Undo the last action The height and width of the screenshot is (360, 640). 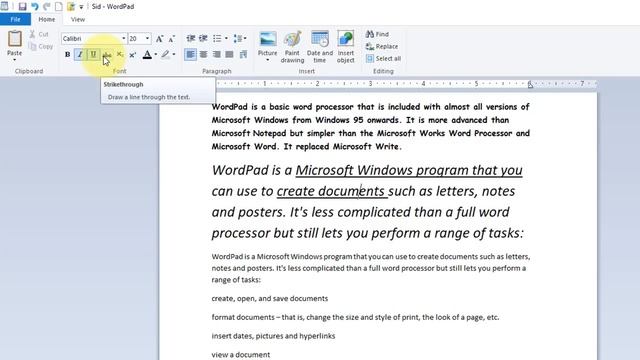pos(35,7)
